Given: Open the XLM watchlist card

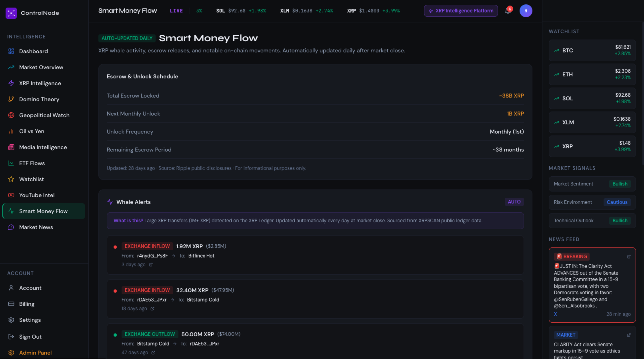Looking at the screenshot, I should tap(592, 122).
